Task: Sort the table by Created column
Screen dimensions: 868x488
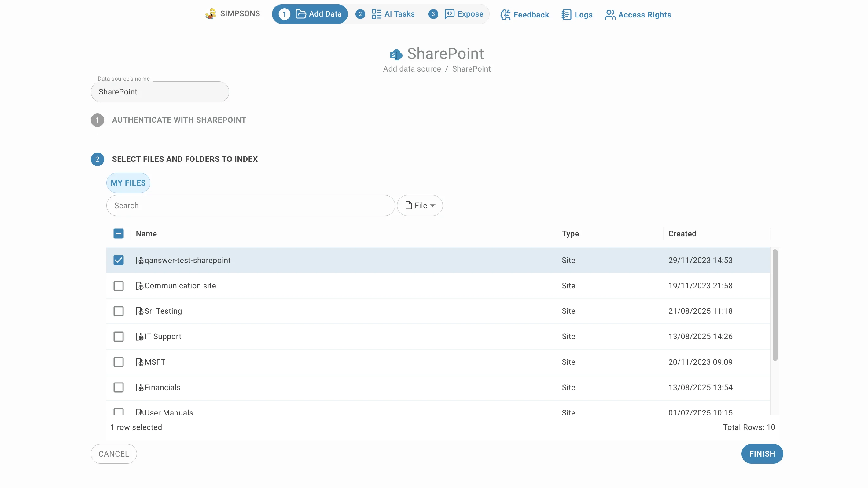Action: pyautogui.click(x=682, y=234)
